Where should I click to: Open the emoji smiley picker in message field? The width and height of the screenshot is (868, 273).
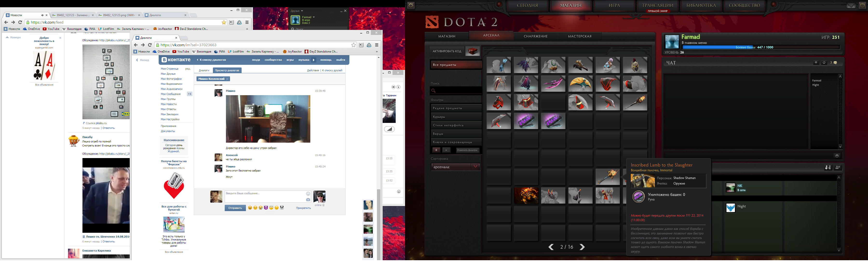point(308,193)
